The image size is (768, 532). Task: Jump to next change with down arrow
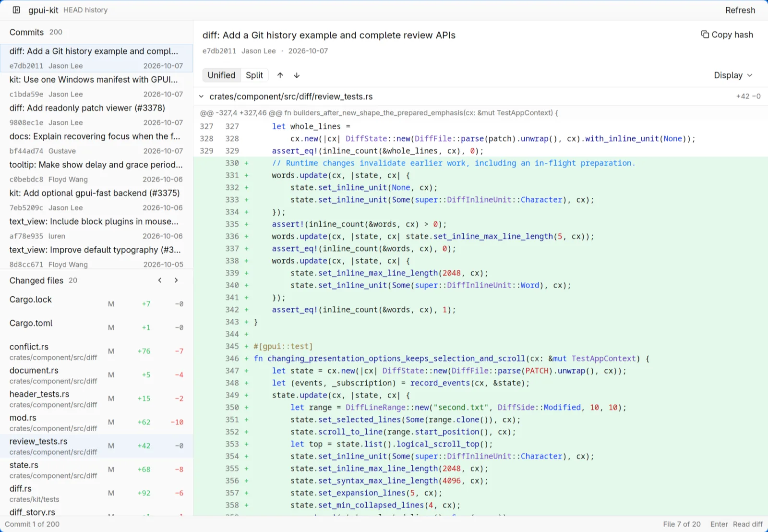click(297, 75)
